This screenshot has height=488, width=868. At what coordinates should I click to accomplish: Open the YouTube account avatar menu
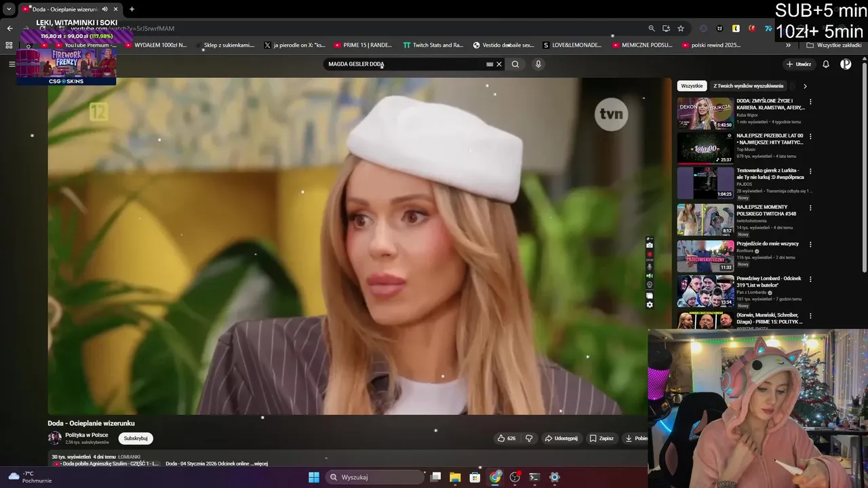[x=846, y=64]
